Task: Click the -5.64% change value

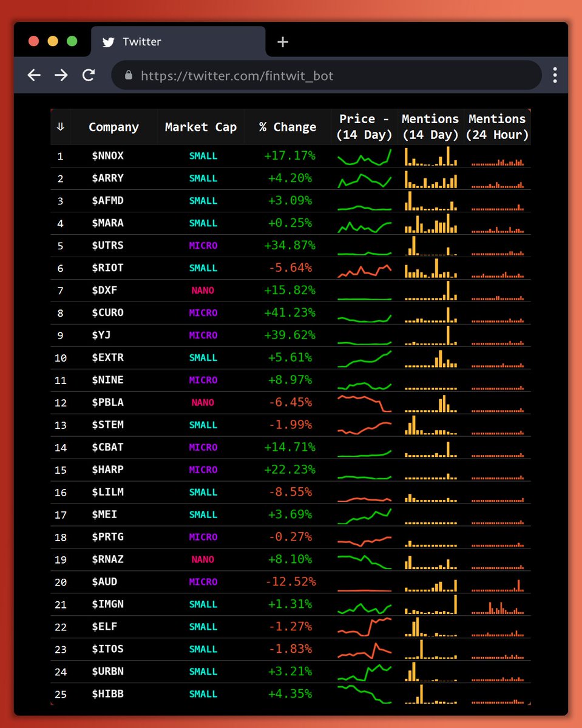Action: [290, 268]
